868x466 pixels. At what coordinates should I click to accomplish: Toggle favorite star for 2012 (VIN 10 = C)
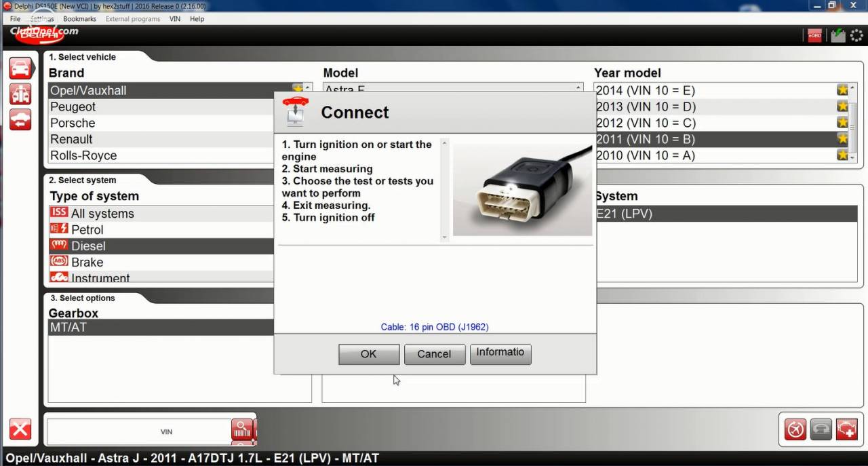click(x=842, y=123)
